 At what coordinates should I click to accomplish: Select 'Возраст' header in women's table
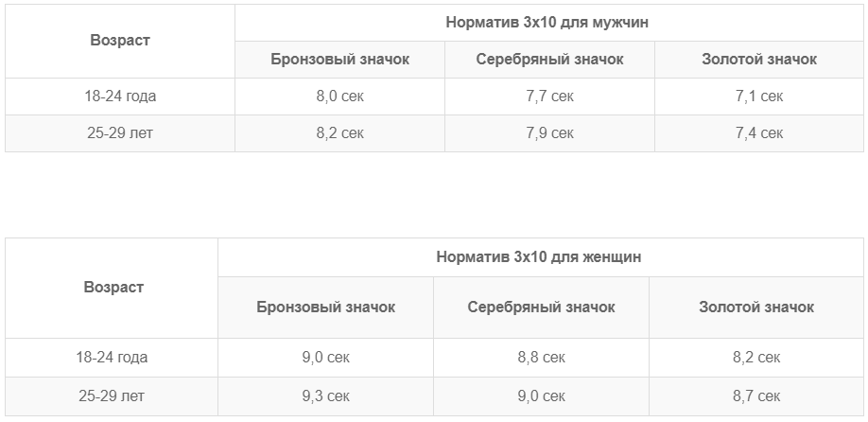[113, 288]
